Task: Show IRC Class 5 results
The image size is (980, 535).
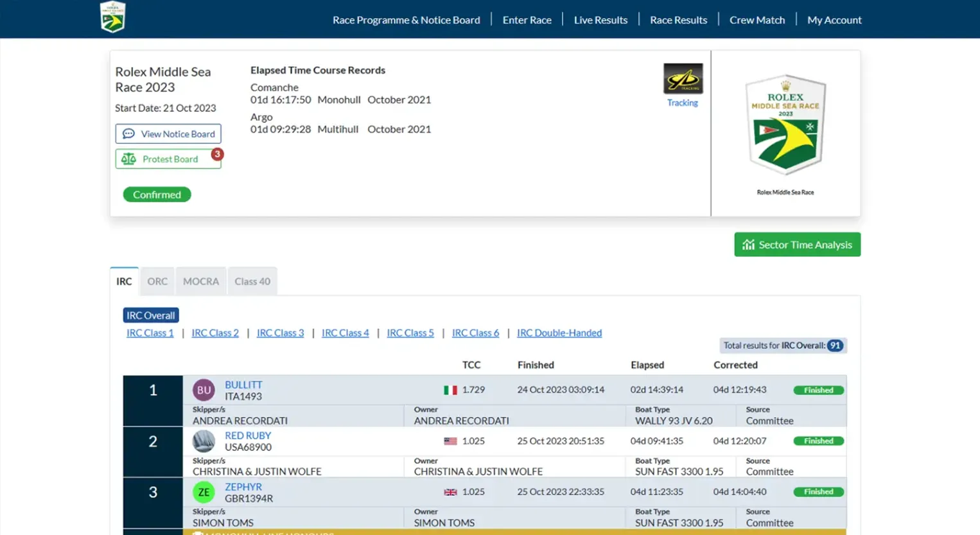Action: pos(410,333)
